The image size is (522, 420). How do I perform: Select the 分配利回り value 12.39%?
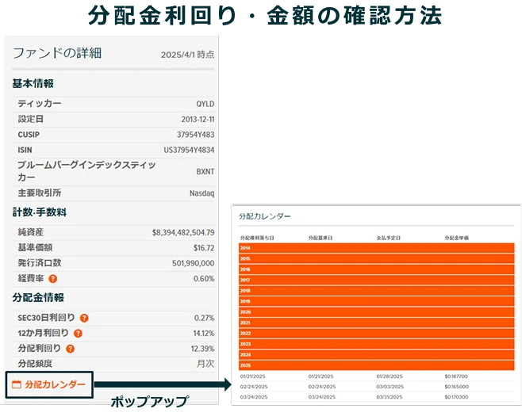pyautogui.click(x=202, y=349)
